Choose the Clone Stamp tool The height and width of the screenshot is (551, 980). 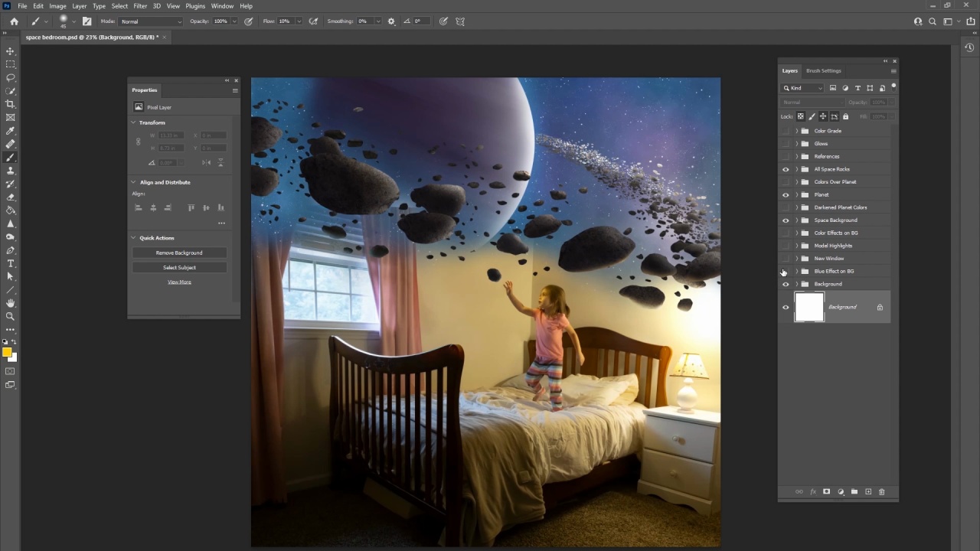click(10, 171)
